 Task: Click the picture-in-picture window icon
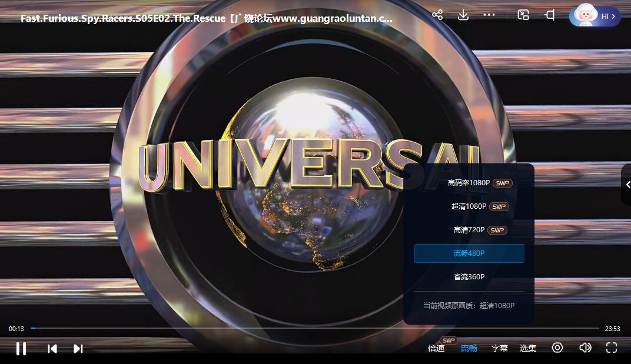pos(523,15)
